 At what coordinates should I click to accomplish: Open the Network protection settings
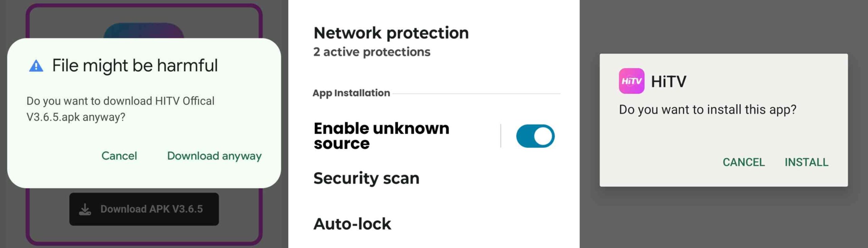pos(391,33)
